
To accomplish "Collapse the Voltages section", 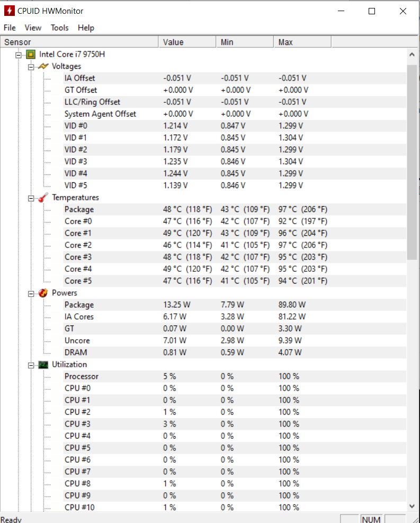I will coord(31,67).
